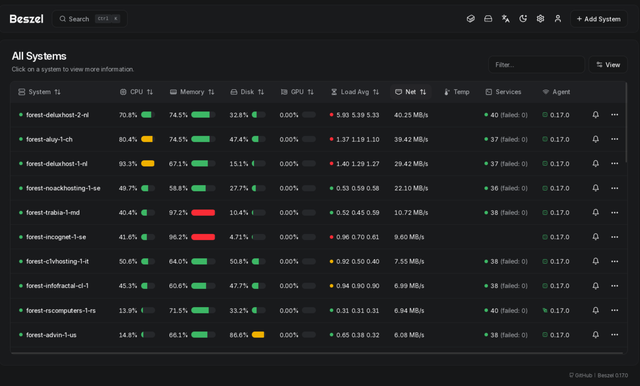This screenshot has height=386, width=640.
Task: Click 50.8% disk value of forest-c1vhosting-1-it
Action: [239, 262]
